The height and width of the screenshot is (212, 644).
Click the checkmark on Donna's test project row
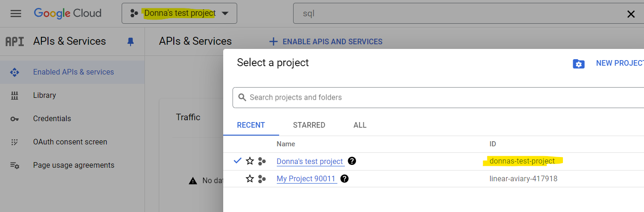pyautogui.click(x=238, y=161)
